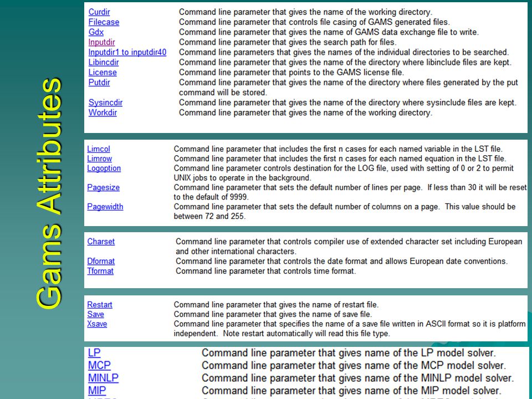Click the Save parameter link

96,314
